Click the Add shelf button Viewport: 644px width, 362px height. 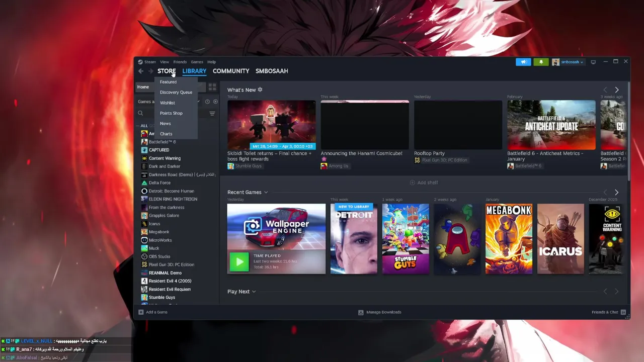(x=424, y=183)
